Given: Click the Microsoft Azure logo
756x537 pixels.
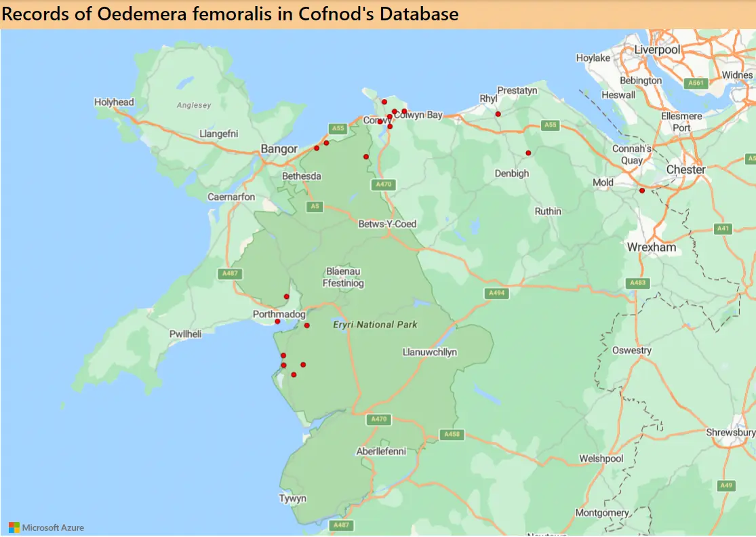Looking at the screenshot, I should [46, 527].
